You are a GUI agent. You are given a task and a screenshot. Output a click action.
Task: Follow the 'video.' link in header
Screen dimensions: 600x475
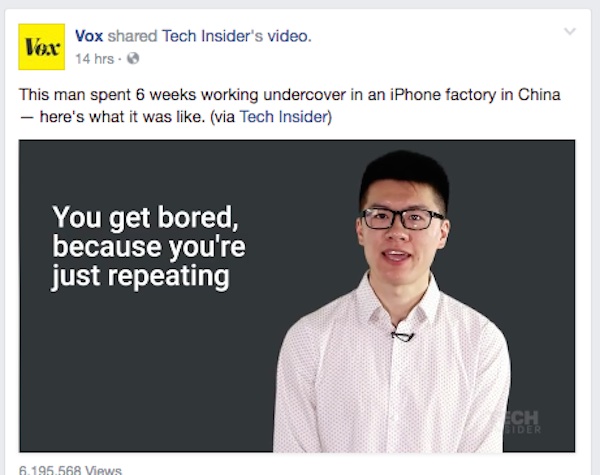[x=289, y=36]
